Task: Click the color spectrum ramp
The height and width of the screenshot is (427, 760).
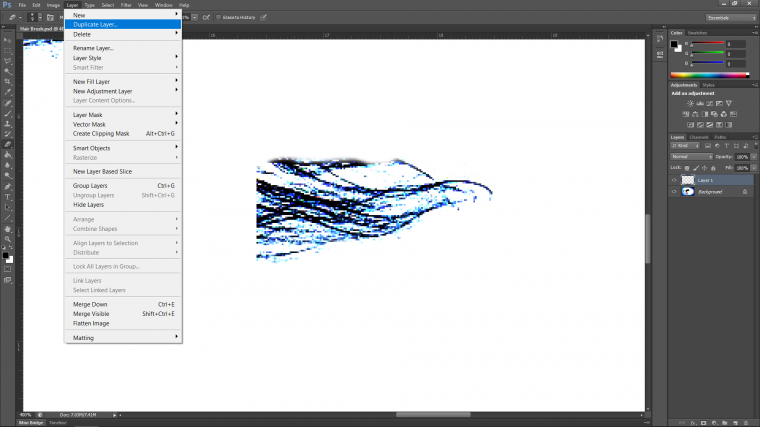Action: [x=710, y=75]
